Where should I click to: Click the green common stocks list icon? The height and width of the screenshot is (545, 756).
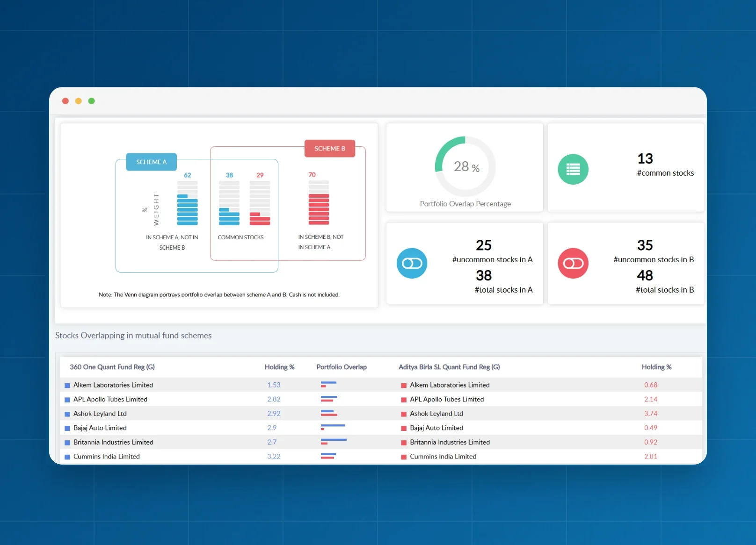573,169
